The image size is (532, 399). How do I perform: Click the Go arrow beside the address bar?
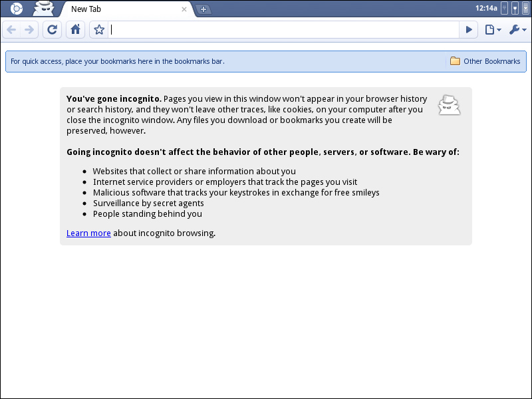469,29
